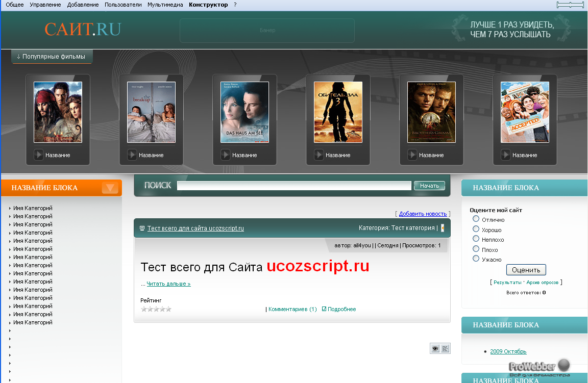Screen dimensions: 588x383
Task: Click the 'Рейтинг' label
Action: 151,300
